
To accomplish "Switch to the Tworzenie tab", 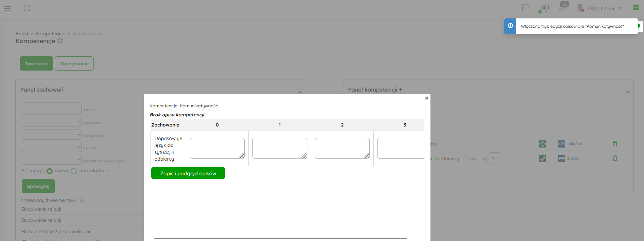I will pyautogui.click(x=36, y=63).
